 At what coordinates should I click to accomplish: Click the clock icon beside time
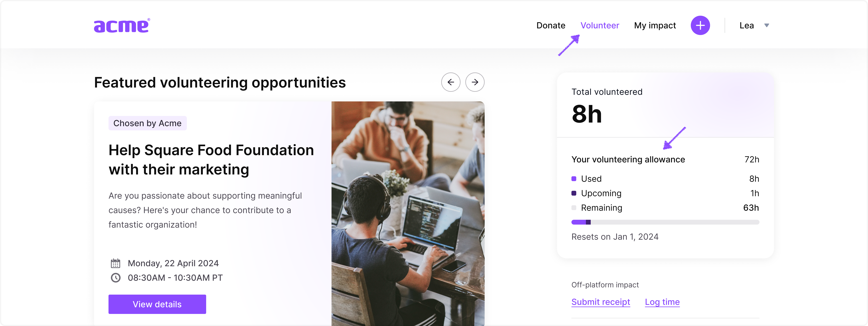coord(116,278)
